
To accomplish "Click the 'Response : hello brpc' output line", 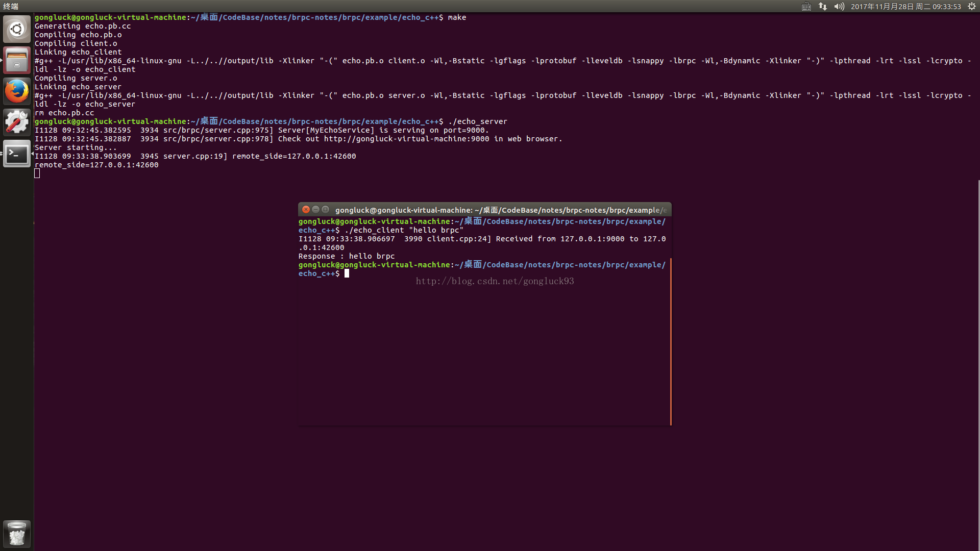I will [x=347, y=256].
